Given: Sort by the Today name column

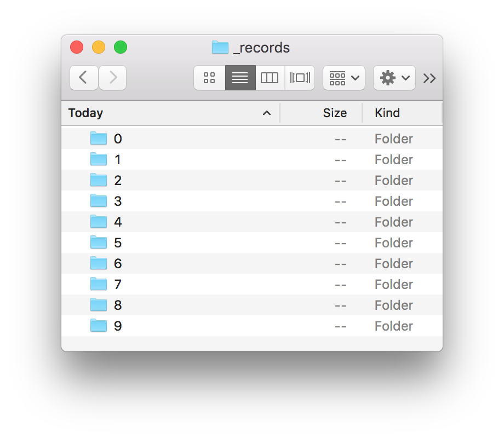Looking at the screenshot, I should pyautogui.click(x=86, y=113).
